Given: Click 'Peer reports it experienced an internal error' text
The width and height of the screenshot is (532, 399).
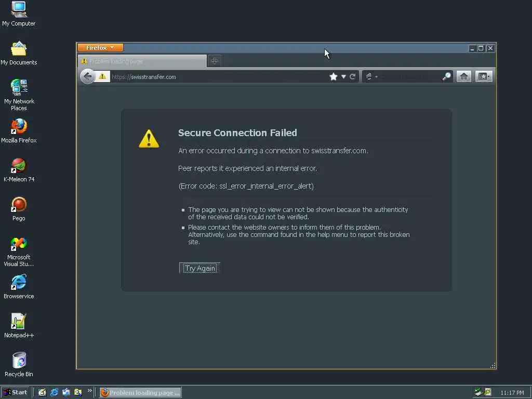Looking at the screenshot, I should coord(247,168).
